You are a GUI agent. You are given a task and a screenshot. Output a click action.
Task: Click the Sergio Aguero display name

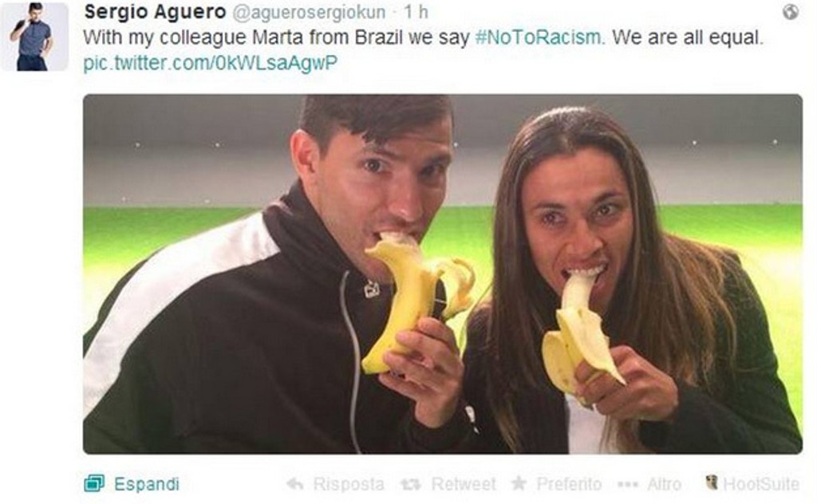click(x=156, y=11)
